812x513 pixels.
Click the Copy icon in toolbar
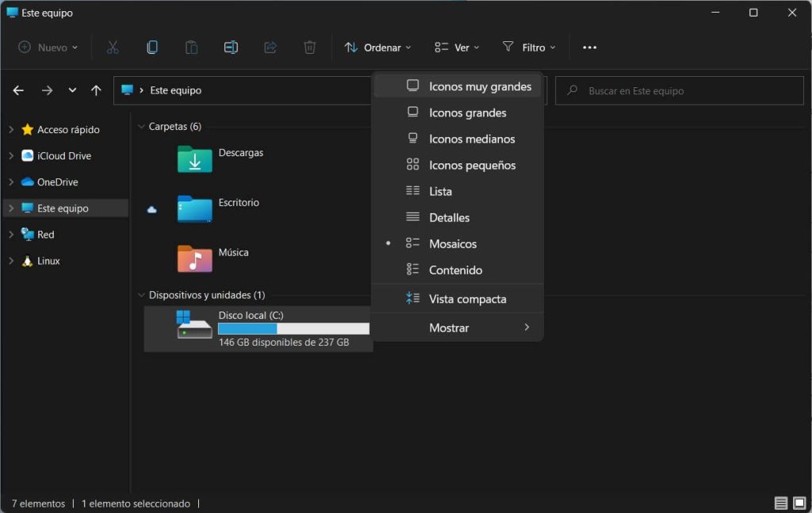click(151, 48)
